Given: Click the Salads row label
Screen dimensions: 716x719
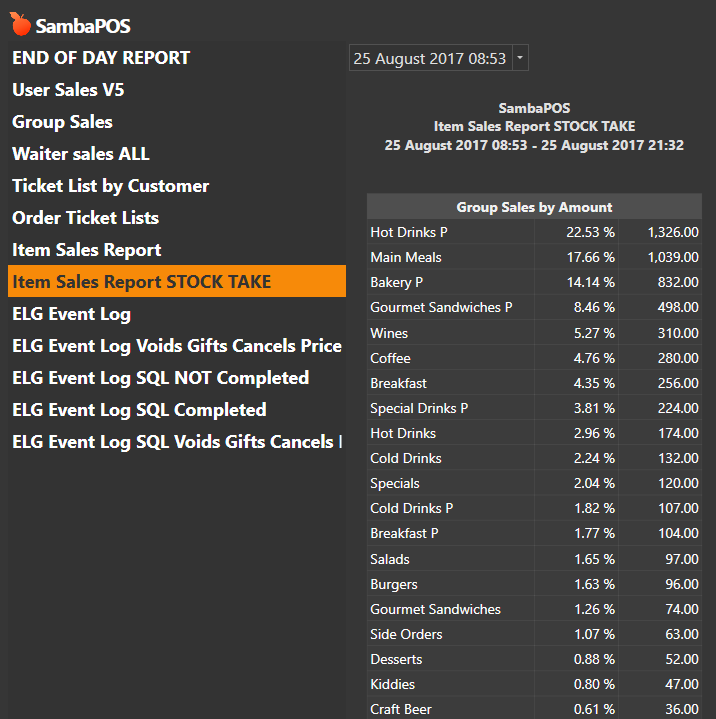Looking at the screenshot, I should click(390, 559).
